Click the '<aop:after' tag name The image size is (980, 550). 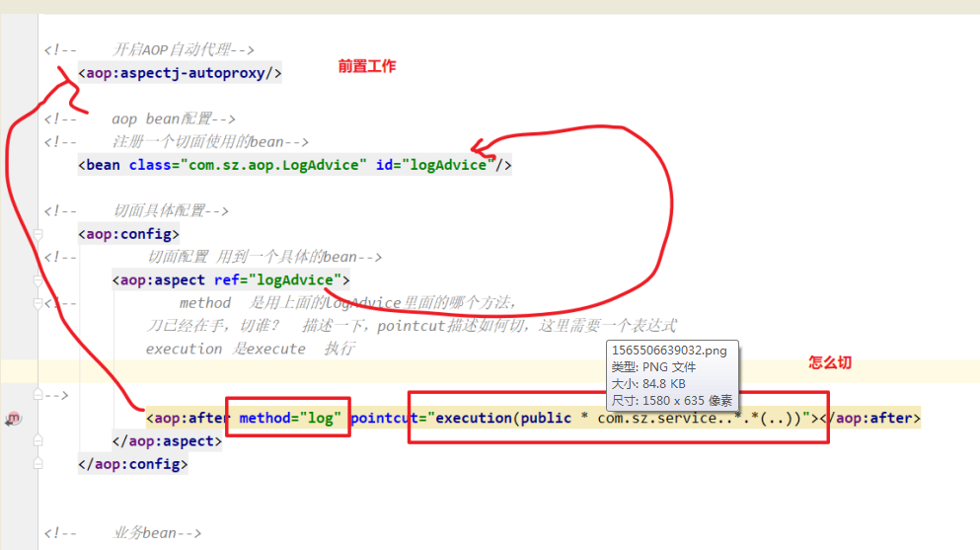click(188, 418)
